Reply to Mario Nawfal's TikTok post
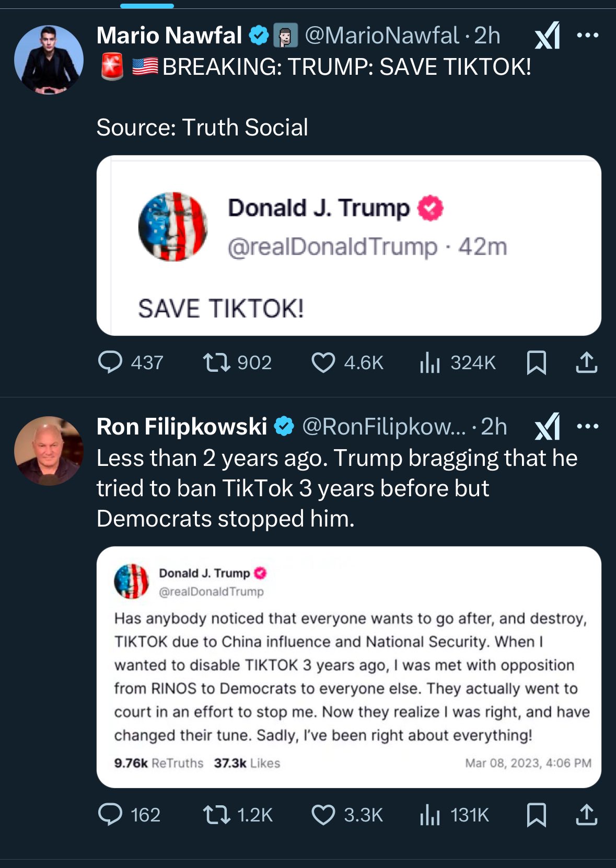616x868 pixels. click(110, 362)
